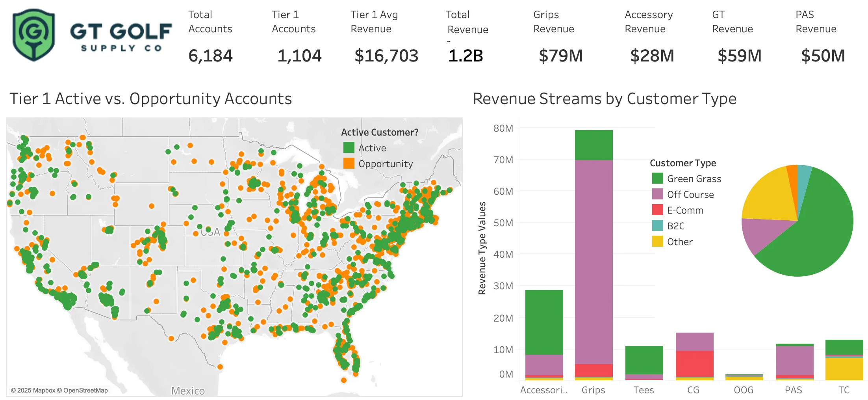The height and width of the screenshot is (400, 868).
Task: Click the PAS bar purple segment
Action: tap(794, 360)
